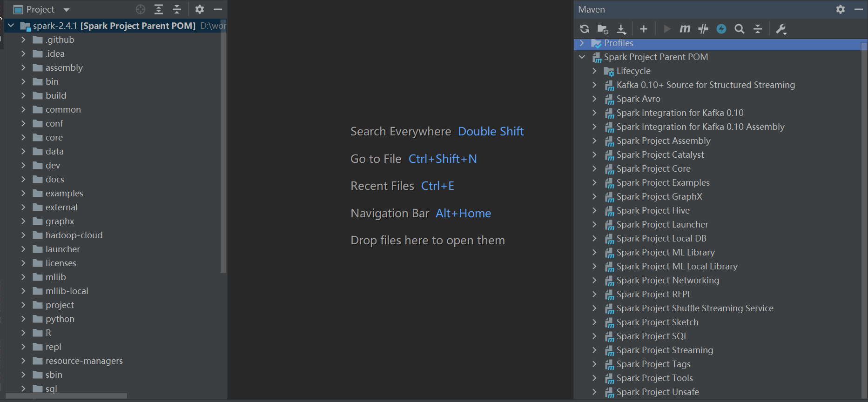This screenshot has height=402, width=868.
Task: Select Spark Project Hive module
Action: click(x=653, y=210)
